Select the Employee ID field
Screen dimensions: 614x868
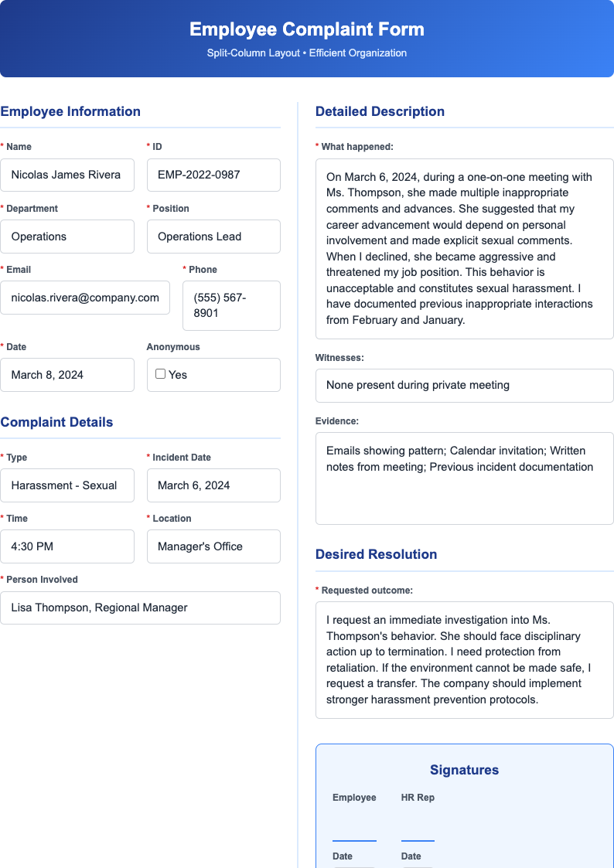[x=213, y=175]
